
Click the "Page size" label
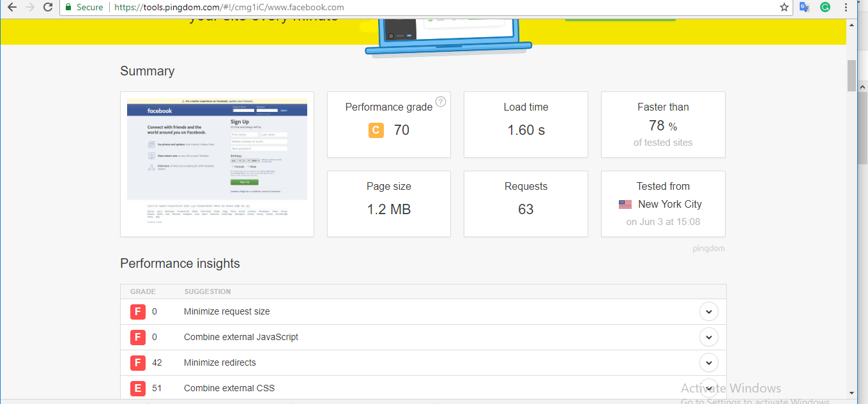point(389,187)
